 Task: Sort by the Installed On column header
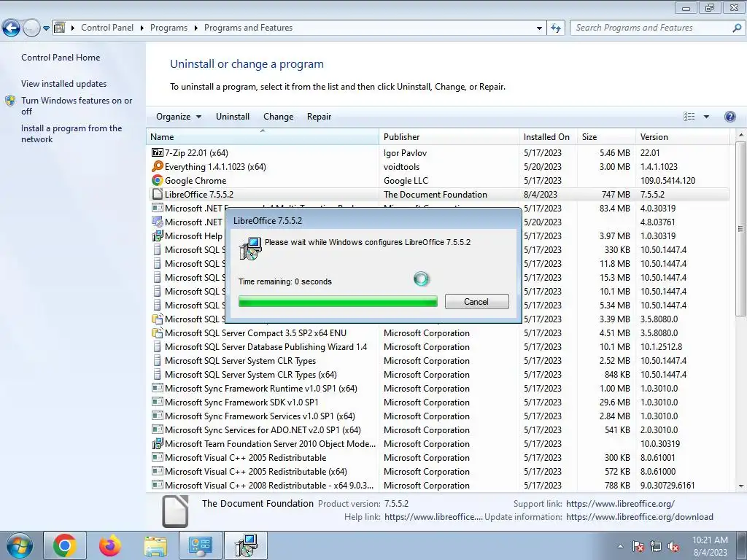(549, 136)
